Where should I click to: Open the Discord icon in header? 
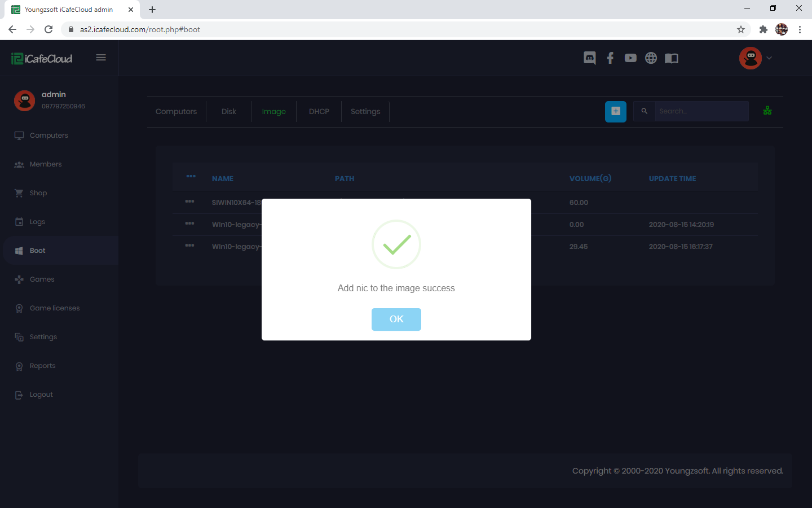[589, 58]
